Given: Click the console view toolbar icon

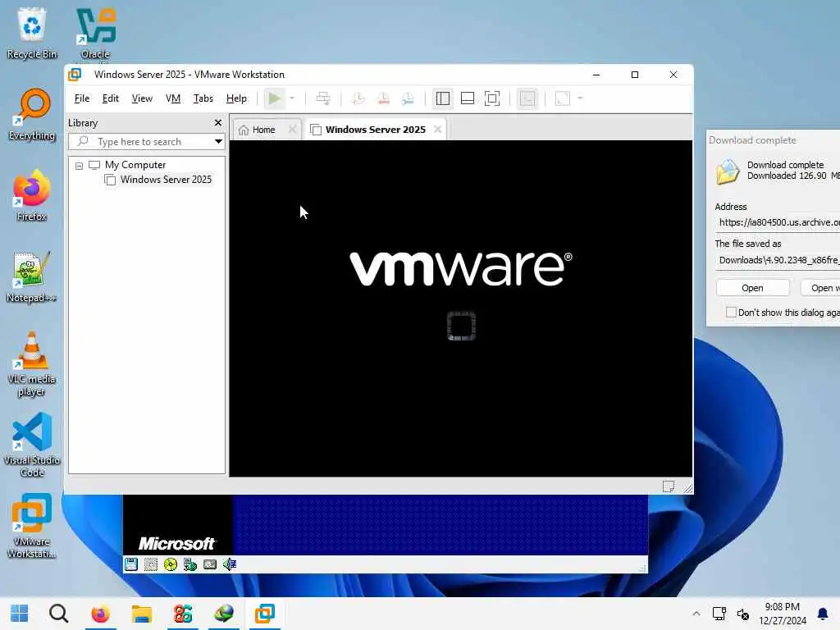Looking at the screenshot, I should (527, 98).
